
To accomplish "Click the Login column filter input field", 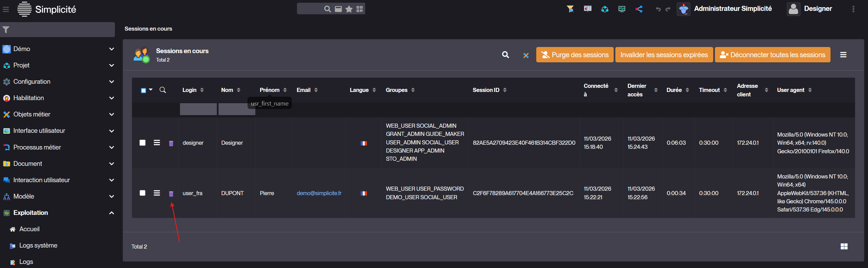I will click(x=198, y=109).
